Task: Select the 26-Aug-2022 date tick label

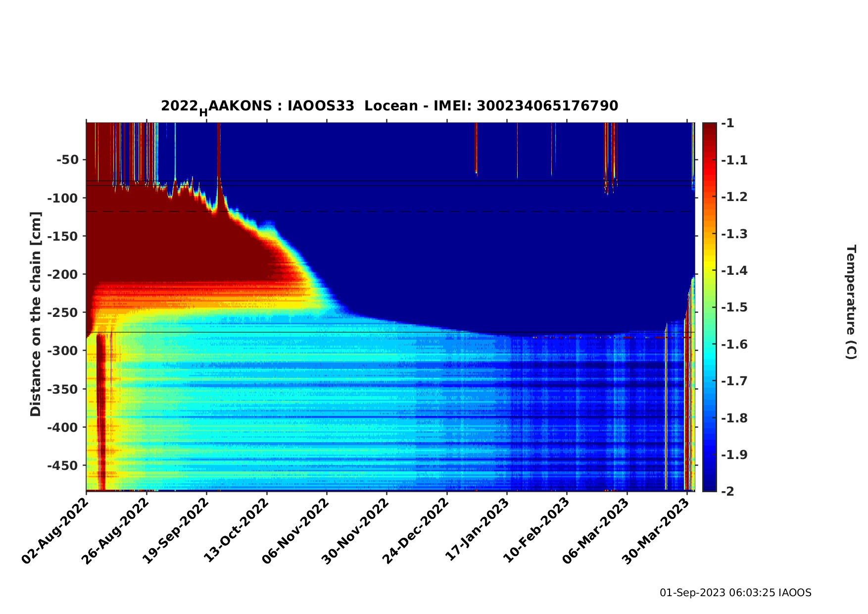Action: pos(116,530)
